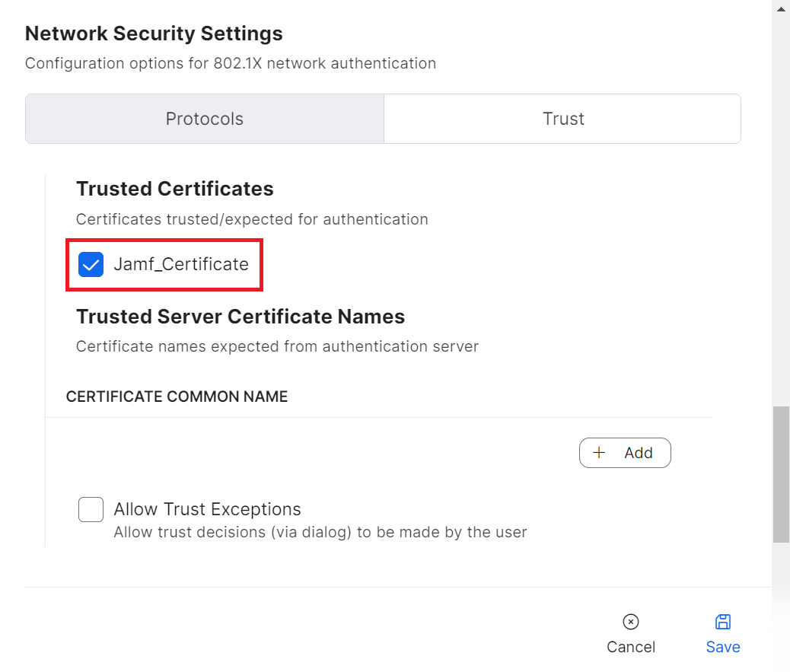Image resolution: width=790 pixels, height=672 pixels.
Task: Click the Certificate Common Name column header
Action: 177,397
